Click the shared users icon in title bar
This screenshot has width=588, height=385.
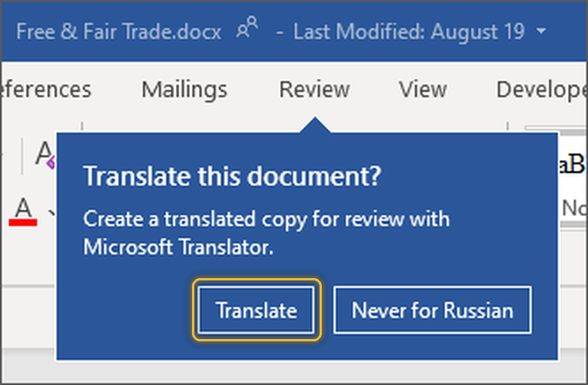(247, 28)
